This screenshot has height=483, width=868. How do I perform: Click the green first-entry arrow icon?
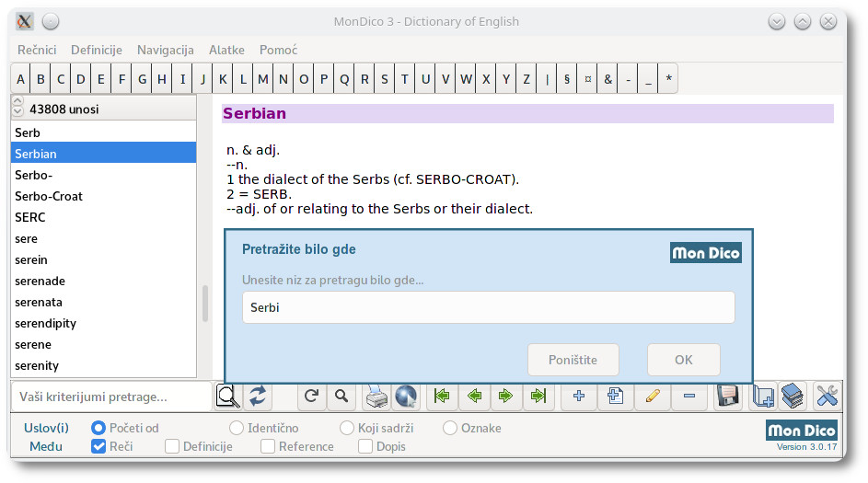[x=442, y=397]
